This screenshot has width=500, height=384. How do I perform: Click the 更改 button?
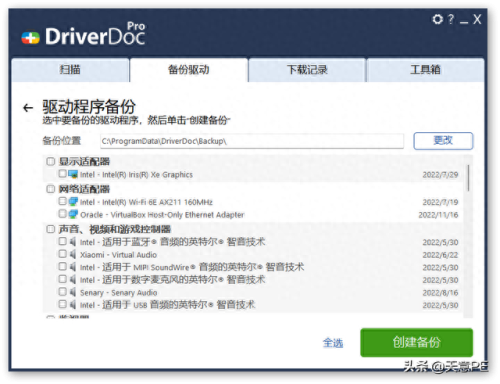443,141
